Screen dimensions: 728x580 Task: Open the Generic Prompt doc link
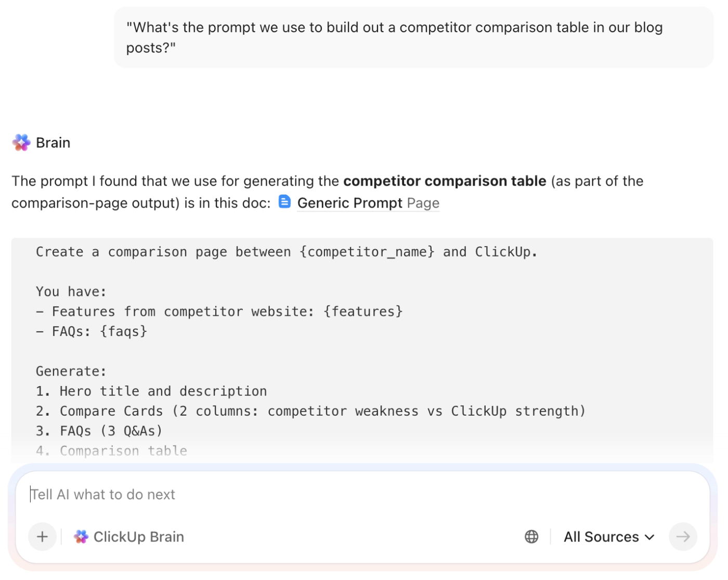[x=349, y=203]
